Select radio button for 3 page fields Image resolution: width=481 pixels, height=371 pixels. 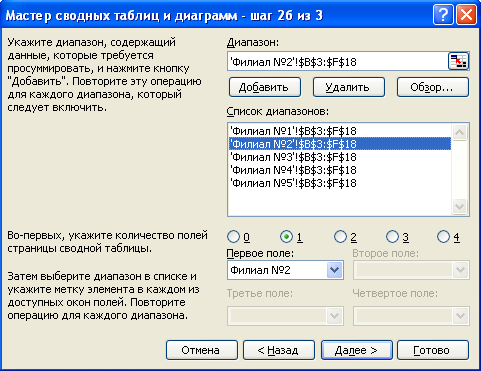pos(392,237)
